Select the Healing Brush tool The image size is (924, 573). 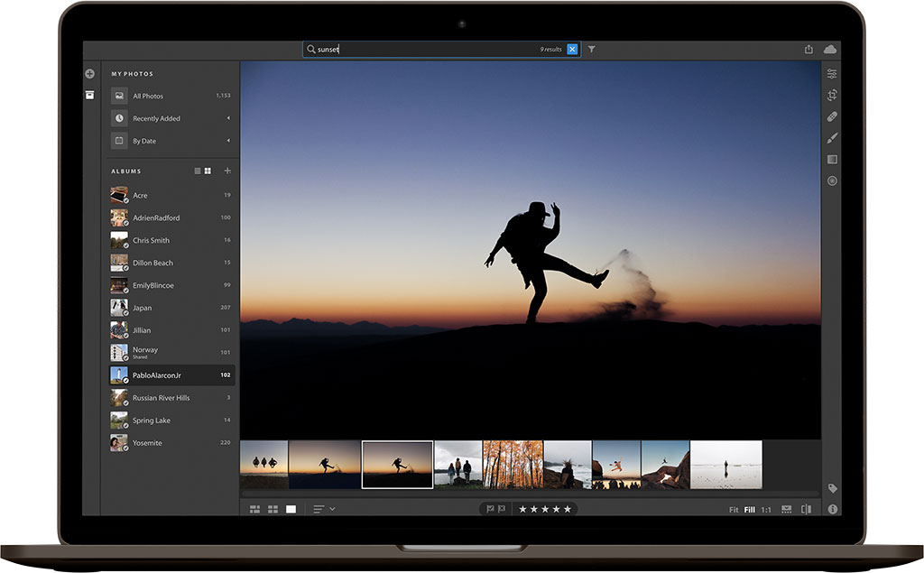831,116
